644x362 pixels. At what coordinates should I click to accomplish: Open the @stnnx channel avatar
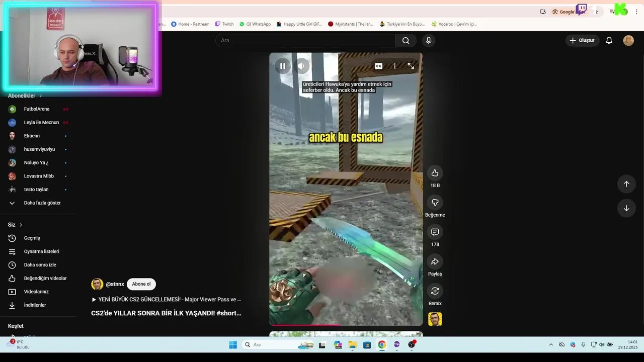97,284
